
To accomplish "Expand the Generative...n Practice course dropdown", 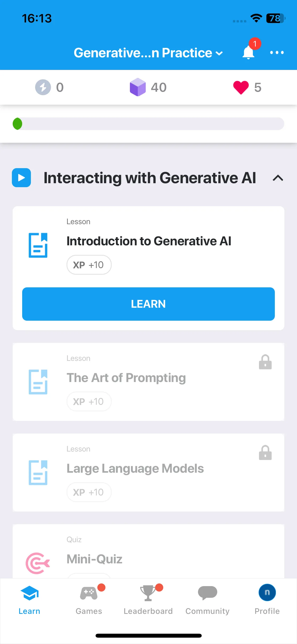I will pos(148,53).
